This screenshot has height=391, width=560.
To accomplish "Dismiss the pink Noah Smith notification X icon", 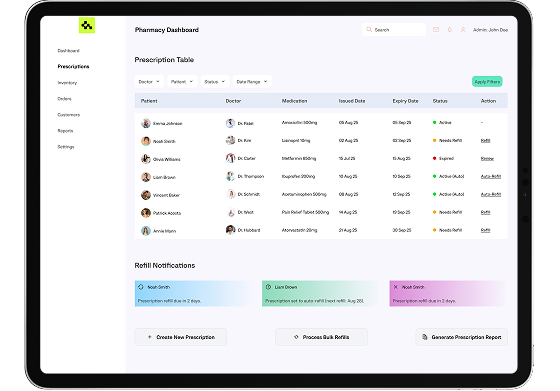I will [395, 287].
